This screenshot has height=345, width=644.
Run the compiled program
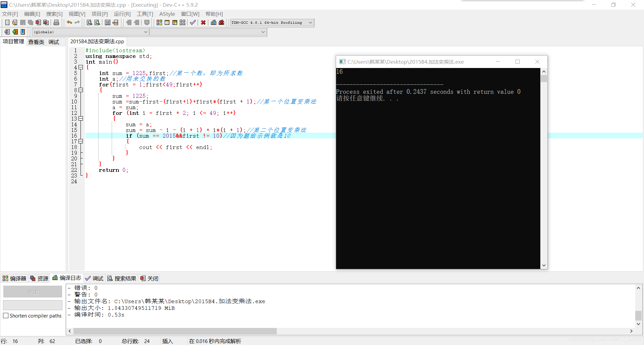[x=167, y=22]
